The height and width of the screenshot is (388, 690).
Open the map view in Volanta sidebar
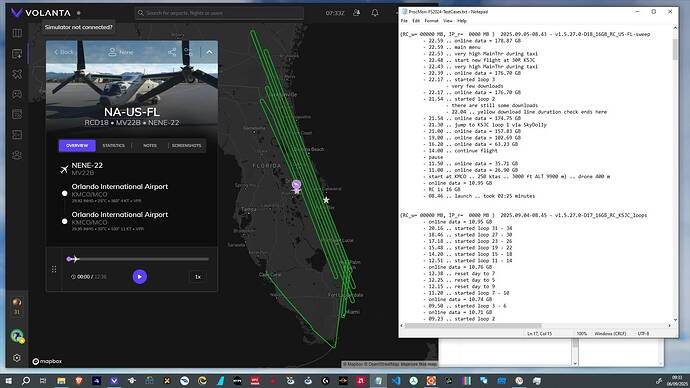point(17,33)
